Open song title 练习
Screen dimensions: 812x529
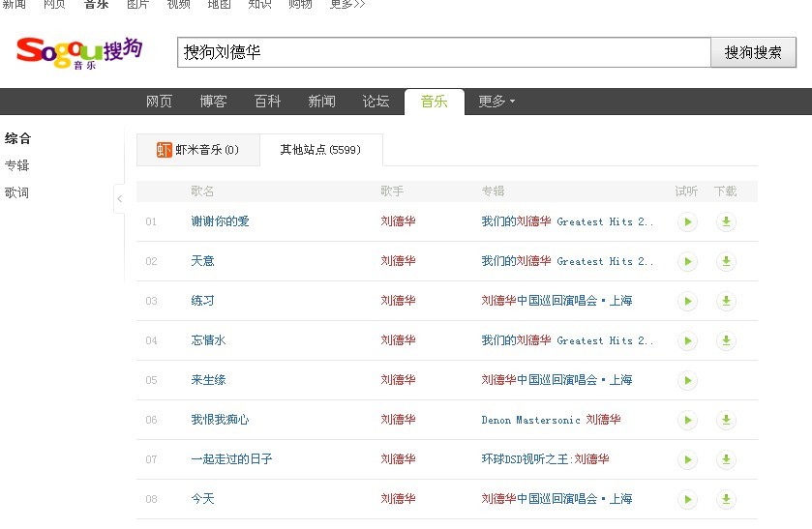click(202, 301)
